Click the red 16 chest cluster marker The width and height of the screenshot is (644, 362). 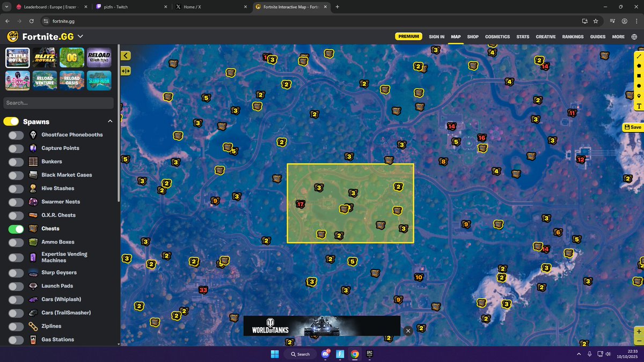(x=481, y=138)
